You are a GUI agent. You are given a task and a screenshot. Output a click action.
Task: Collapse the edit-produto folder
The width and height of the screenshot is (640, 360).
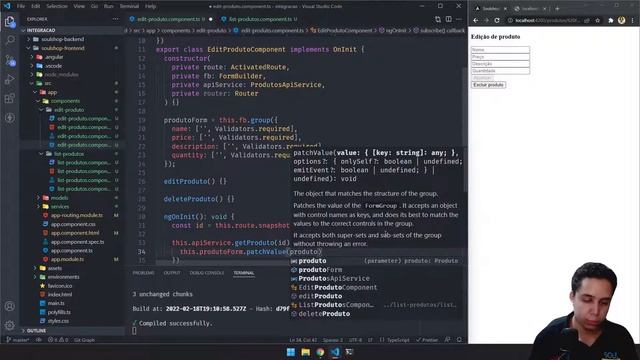[x=68, y=110]
